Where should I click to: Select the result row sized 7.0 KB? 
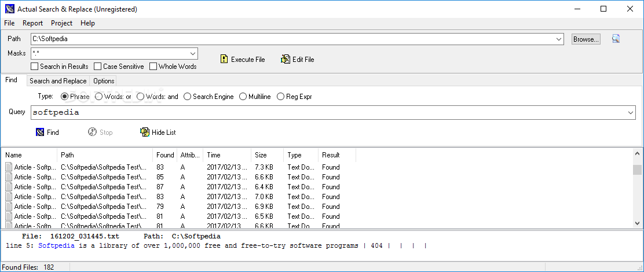point(179,197)
